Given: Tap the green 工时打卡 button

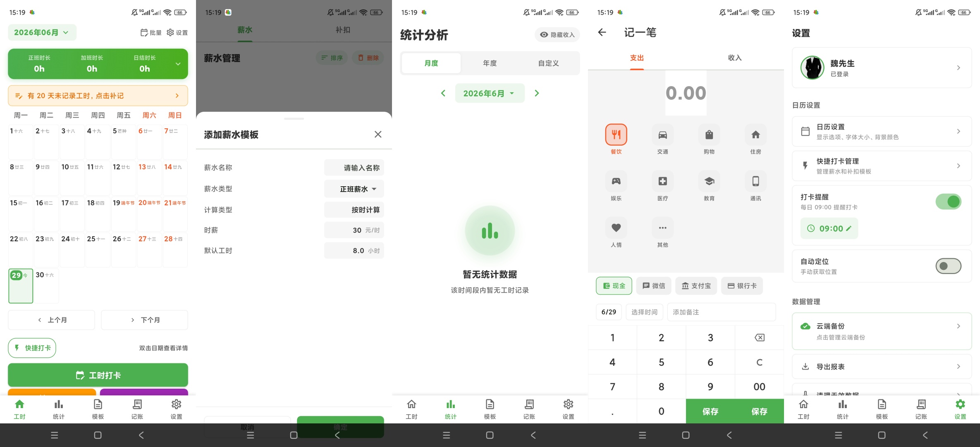Looking at the screenshot, I should coord(98,375).
